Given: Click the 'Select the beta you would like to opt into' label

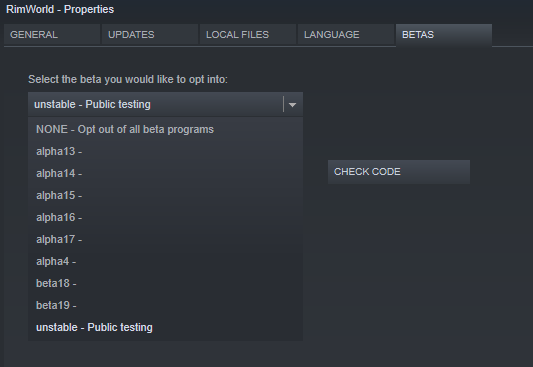Looking at the screenshot, I should click(x=128, y=80).
